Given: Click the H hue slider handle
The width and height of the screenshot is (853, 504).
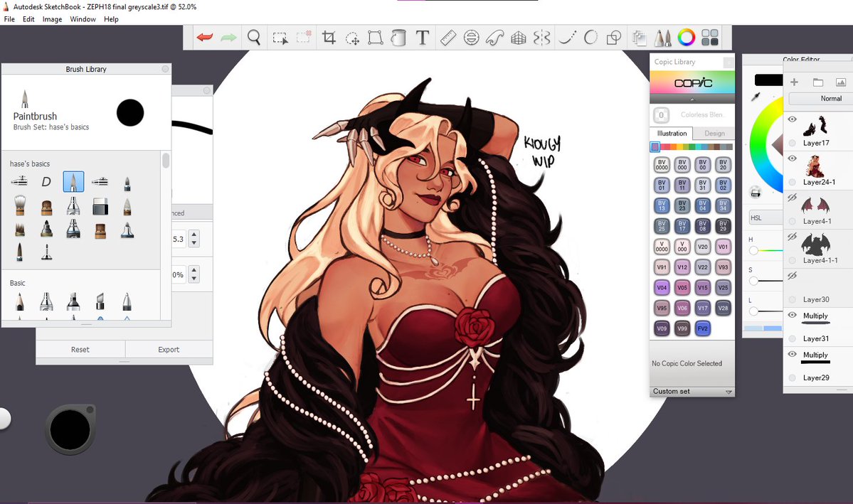Looking at the screenshot, I should click(x=753, y=251).
